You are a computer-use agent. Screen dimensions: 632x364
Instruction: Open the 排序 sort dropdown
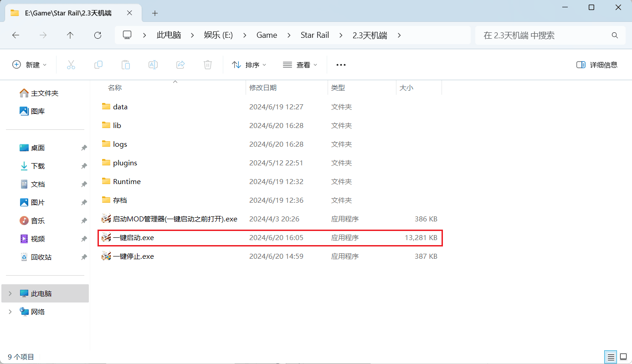[249, 65]
